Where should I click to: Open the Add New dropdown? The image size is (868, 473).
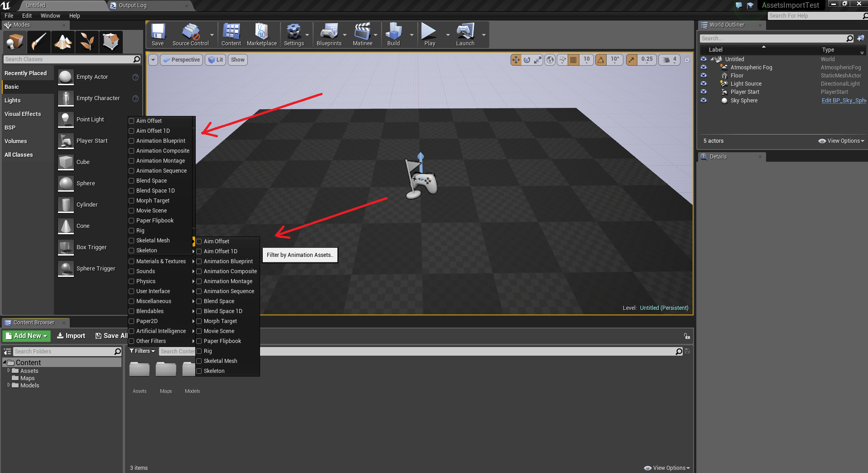(27, 336)
